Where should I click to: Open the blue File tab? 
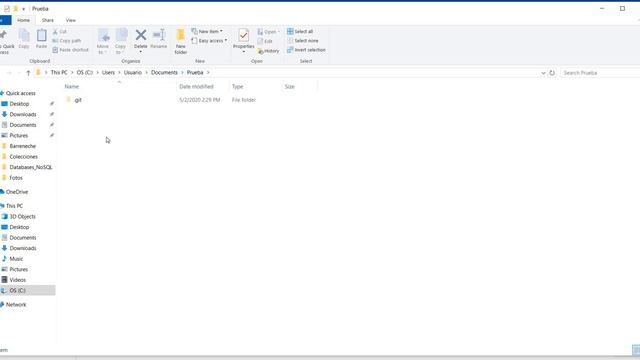(5, 20)
